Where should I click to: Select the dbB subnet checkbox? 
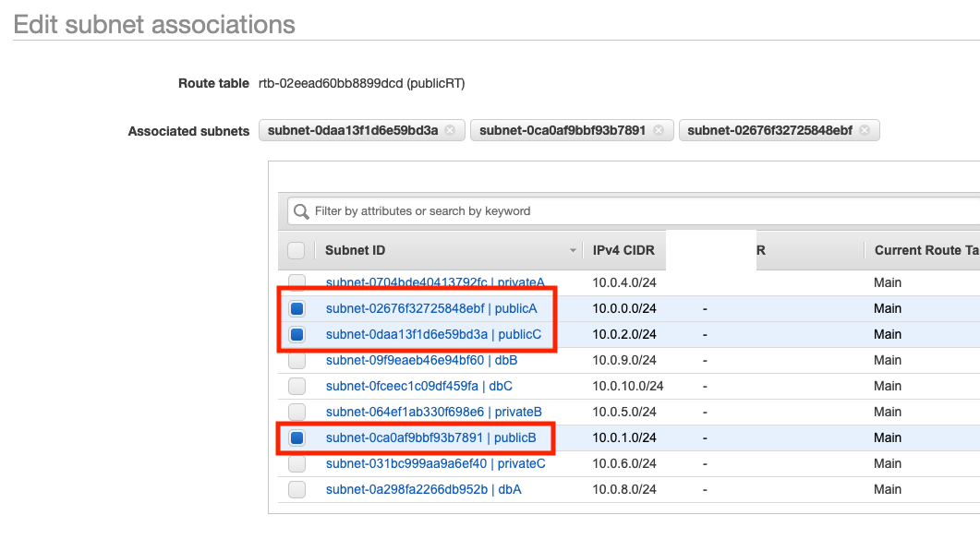(x=296, y=360)
